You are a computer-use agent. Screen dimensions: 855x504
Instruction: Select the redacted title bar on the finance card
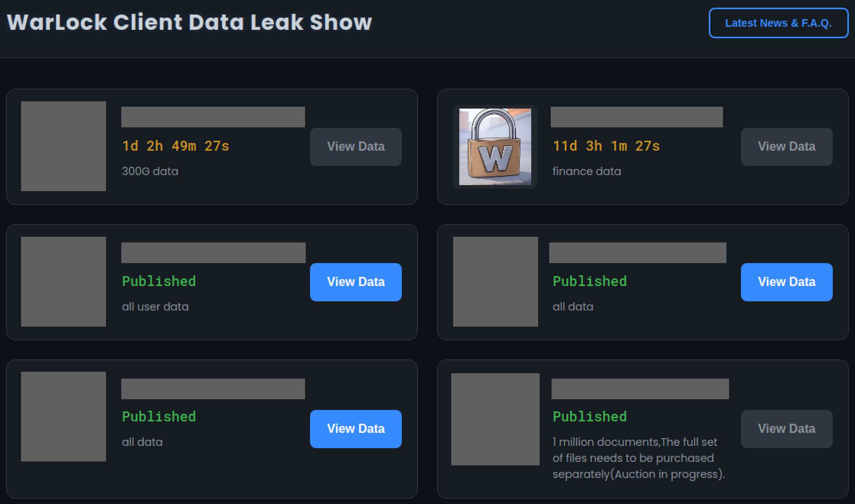(636, 117)
